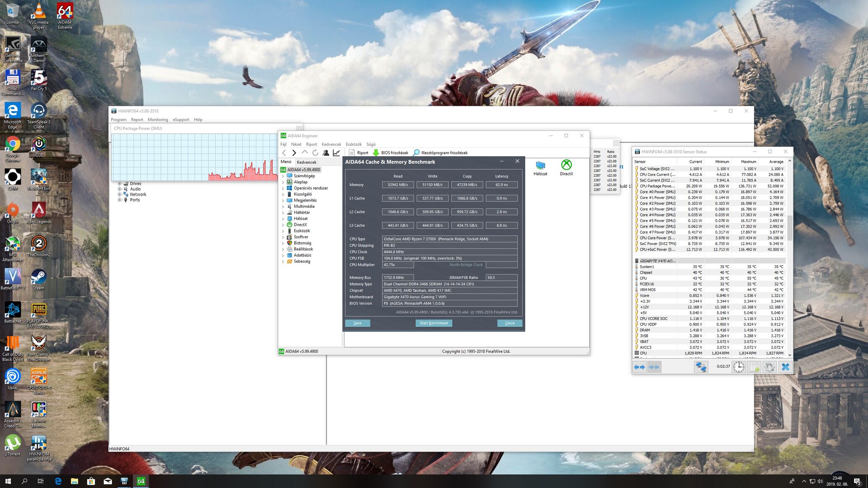The height and width of the screenshot is (488, 868).
Task: Reset sensor timer with the clock icon
Action: (x=738, y=367)
